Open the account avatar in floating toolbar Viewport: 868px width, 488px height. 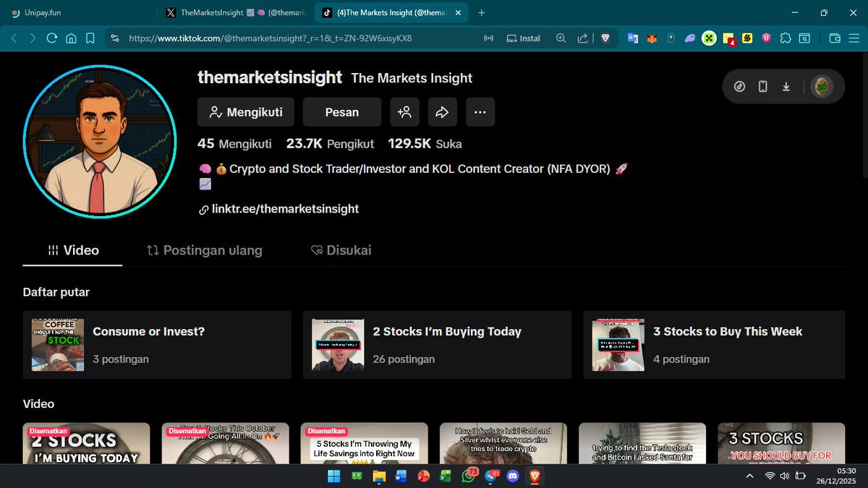pos(823,87)
